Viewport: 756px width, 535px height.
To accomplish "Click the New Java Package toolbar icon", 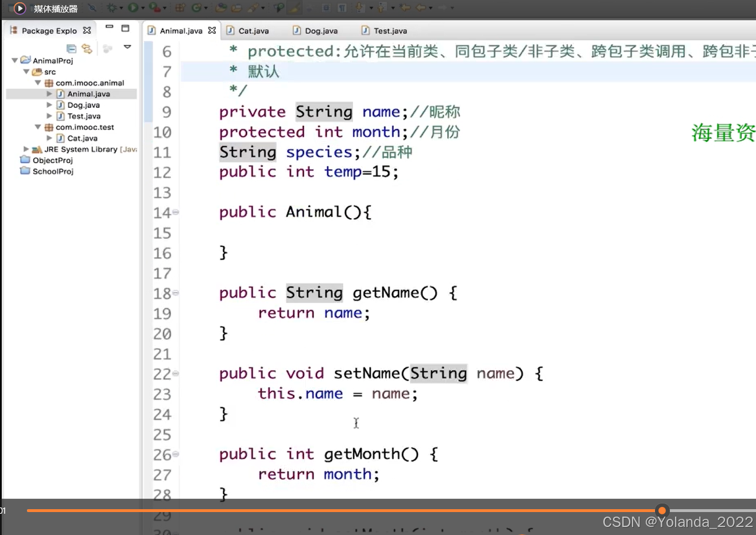I will tap(180, 8).
